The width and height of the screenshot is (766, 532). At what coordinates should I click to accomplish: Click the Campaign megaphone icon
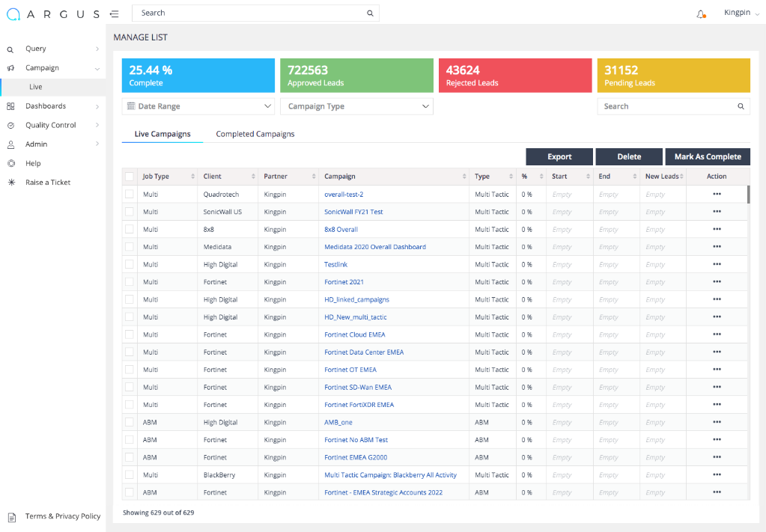pyautogui.click(x=10, y=68)
